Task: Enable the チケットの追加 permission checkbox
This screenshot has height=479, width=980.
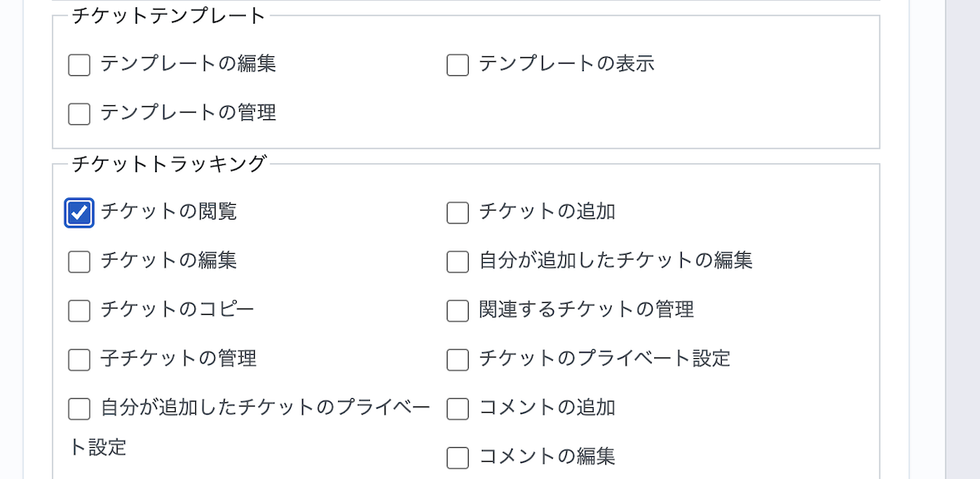Action: point(457,213)
